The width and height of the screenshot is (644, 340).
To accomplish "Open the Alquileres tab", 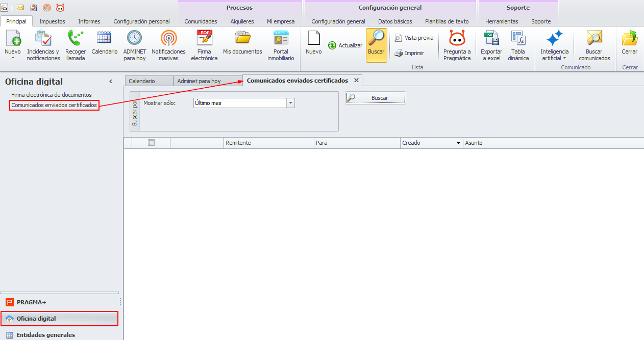I will (242, 21).
